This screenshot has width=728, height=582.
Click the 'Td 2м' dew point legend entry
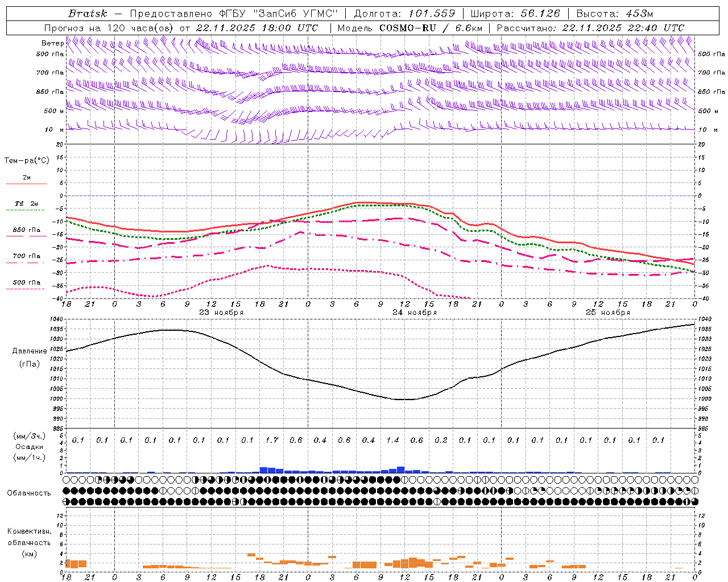[27, 203]
